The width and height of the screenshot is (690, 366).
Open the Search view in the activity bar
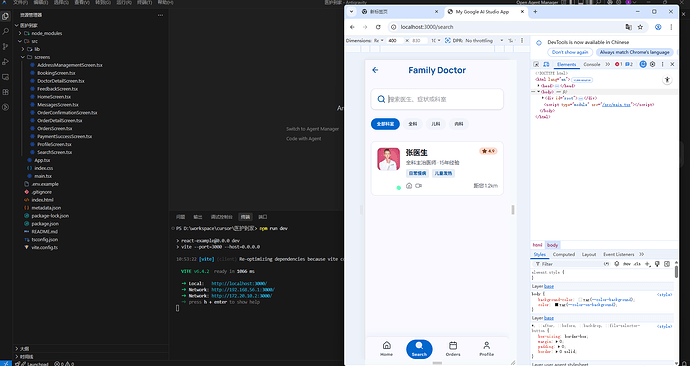[x=5, y=31]
